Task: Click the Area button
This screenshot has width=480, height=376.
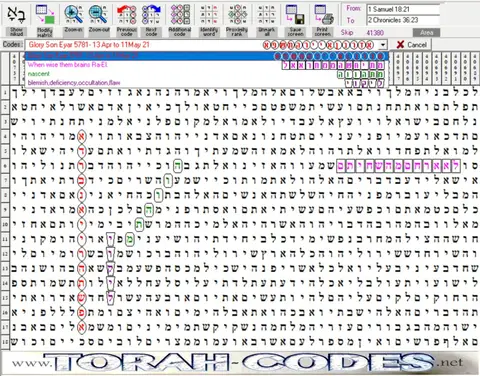Action: coord(426,33)
